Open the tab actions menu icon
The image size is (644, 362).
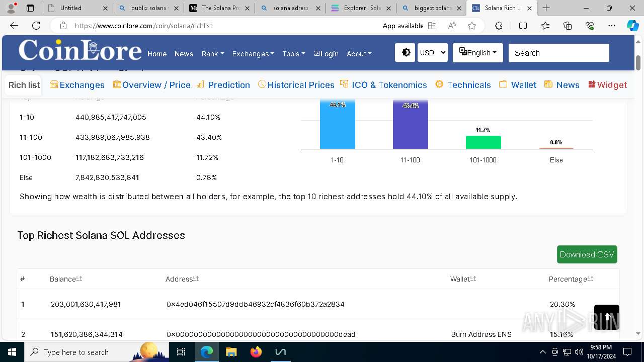(30, 8)
